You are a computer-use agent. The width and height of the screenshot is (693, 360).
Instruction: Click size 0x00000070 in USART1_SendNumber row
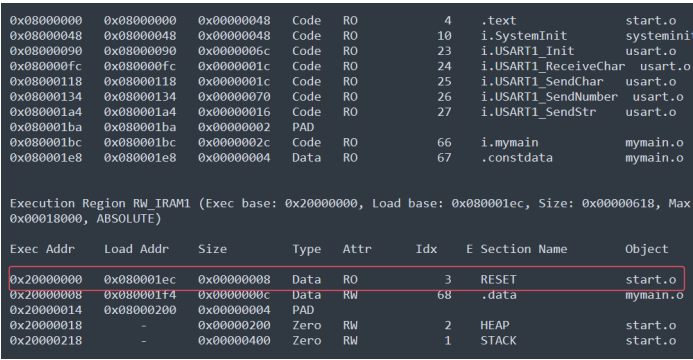coord(234,97)
